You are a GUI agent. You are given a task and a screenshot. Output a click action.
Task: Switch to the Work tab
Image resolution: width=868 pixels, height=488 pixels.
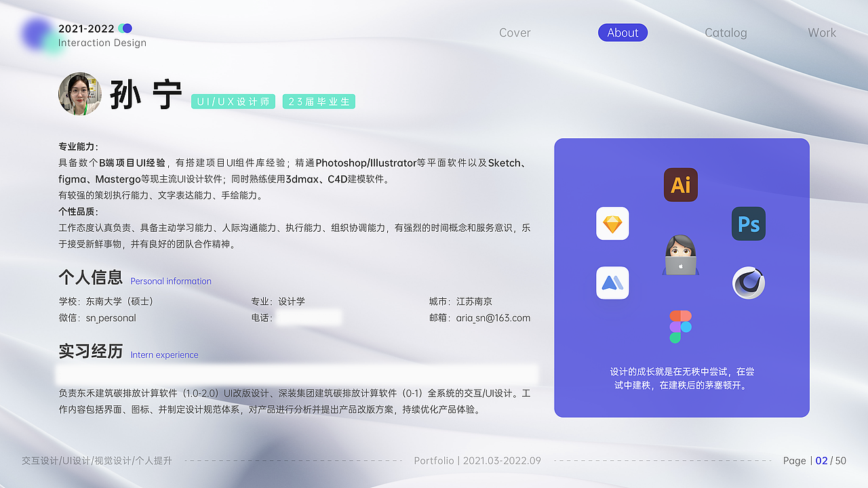pyautogui.click(x=822, y=33)
